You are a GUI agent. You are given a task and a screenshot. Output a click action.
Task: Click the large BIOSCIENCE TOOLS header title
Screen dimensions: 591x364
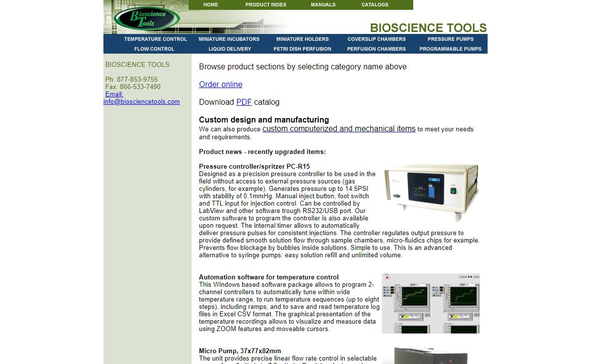coord(428,28)
